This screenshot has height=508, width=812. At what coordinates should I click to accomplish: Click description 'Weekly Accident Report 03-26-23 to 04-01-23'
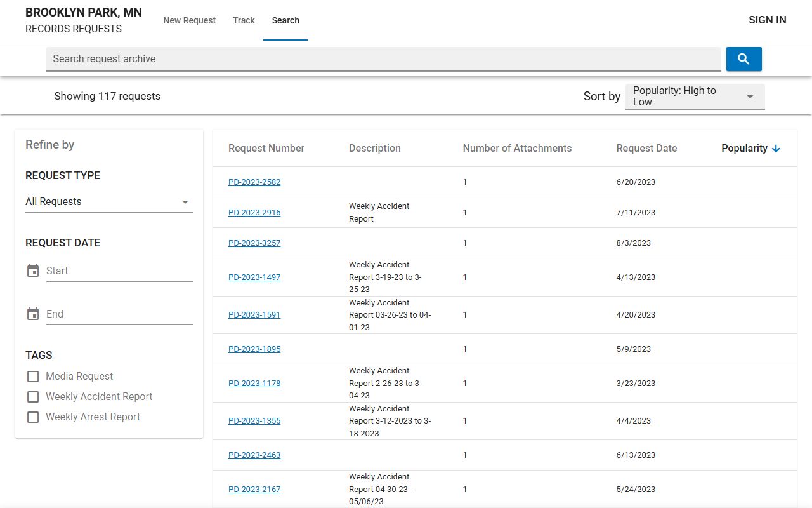click(390, 315)
